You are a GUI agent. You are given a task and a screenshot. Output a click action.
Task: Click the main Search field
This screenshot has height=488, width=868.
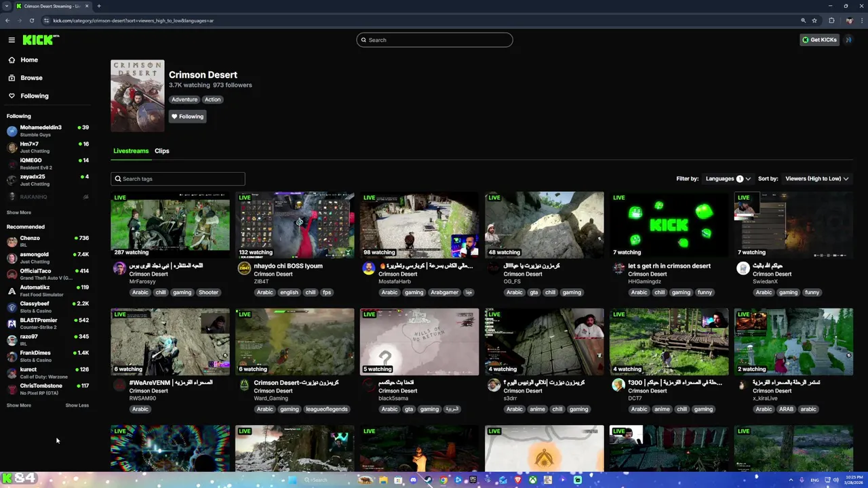coord(435,40)
